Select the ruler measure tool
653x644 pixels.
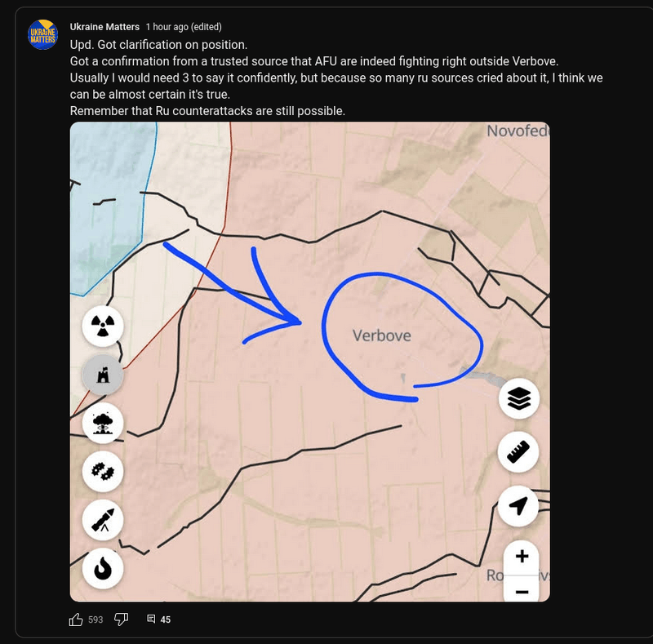518,452
